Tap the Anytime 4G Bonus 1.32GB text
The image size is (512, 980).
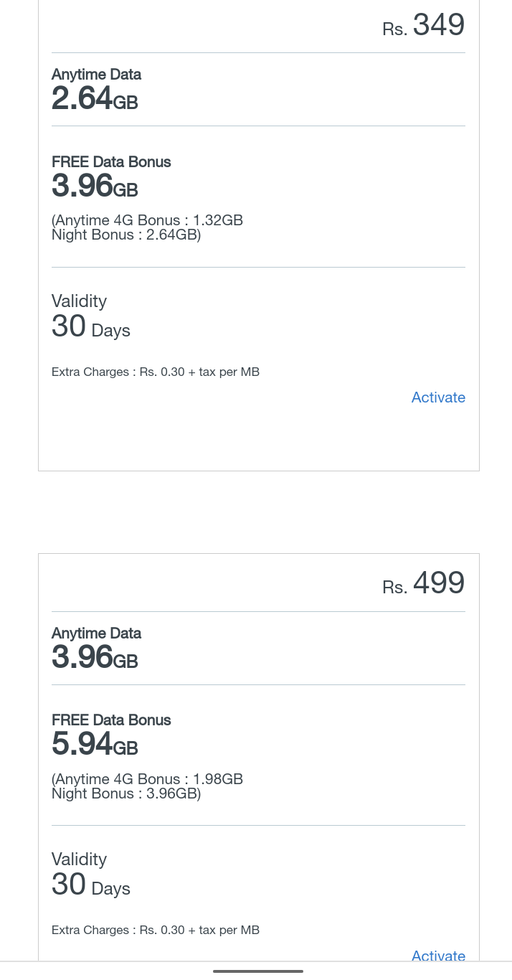click(x=148, y=220)
